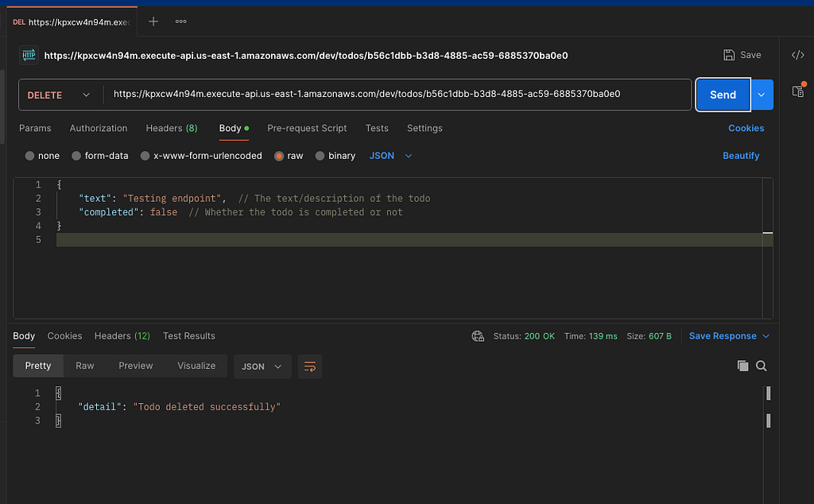Switch response view to Pretty

click(38, 366)
